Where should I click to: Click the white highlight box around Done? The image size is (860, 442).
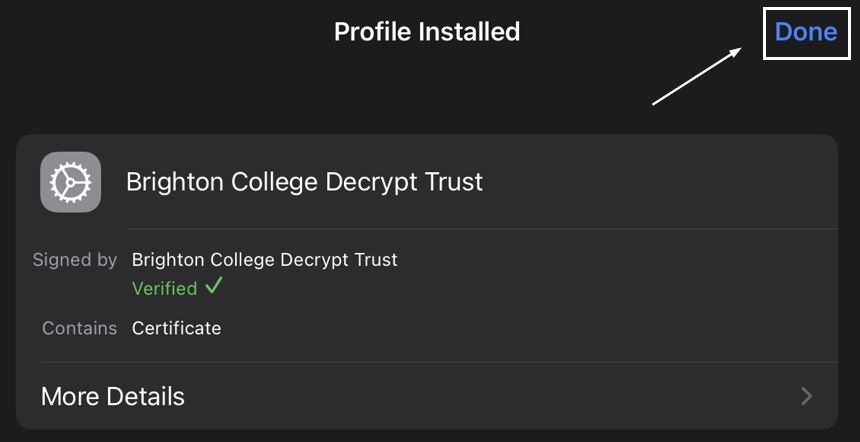(806, 33)
